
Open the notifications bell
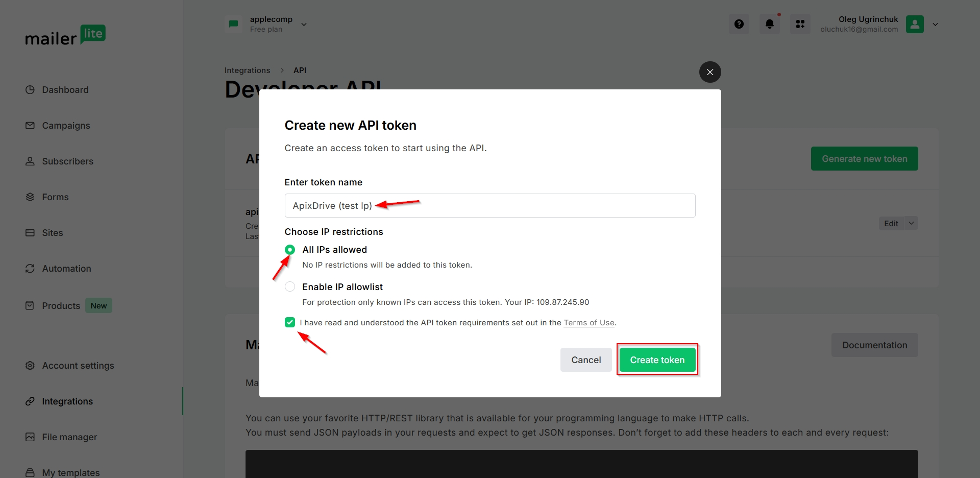pyautogui.click(x=770, y=24)
